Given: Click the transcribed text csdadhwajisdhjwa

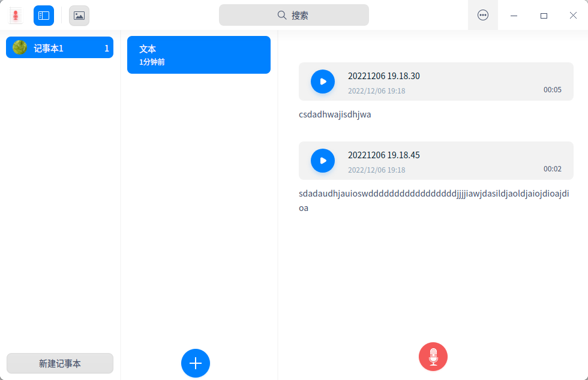Looking at the screenshot, I should (335, 114).
